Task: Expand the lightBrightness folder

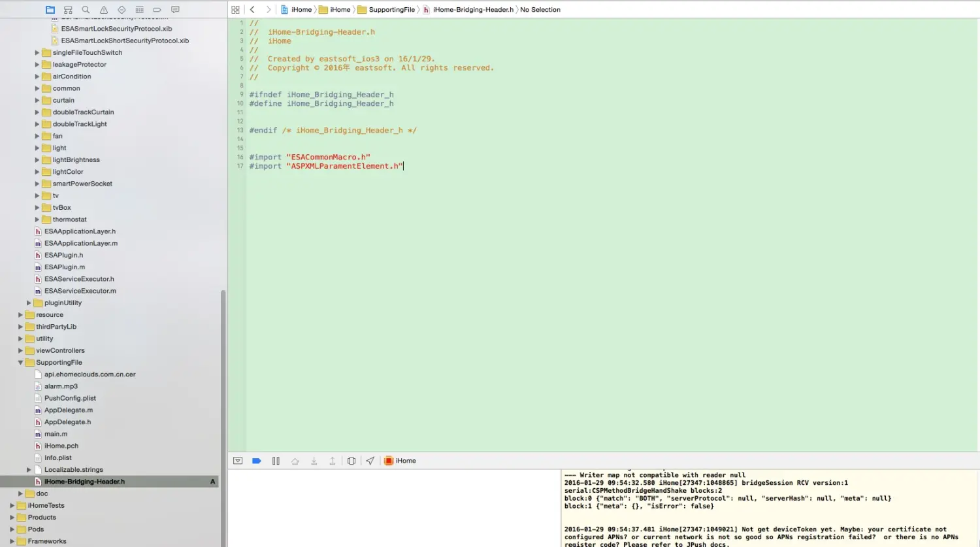Action: pyautogui.click(x=37, y=160)
